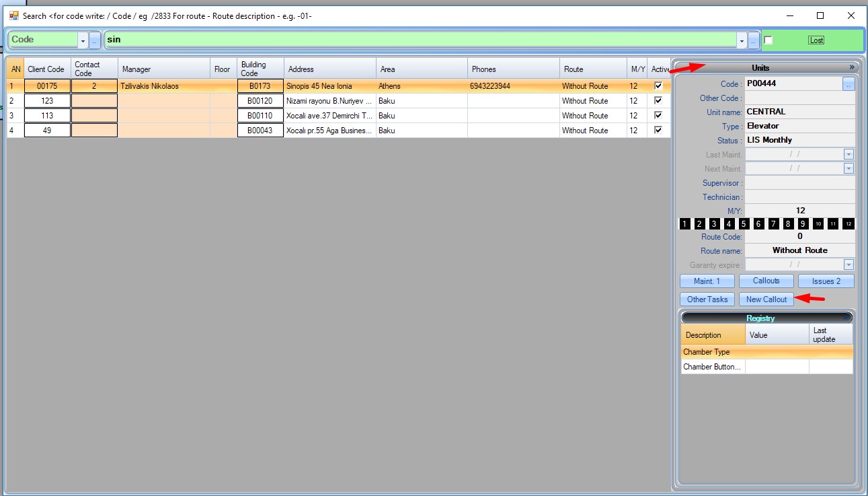Uncheck Active for client 00175 row
Screen dimensions: 868x496
pyautogui.click(x=658, y=86)
